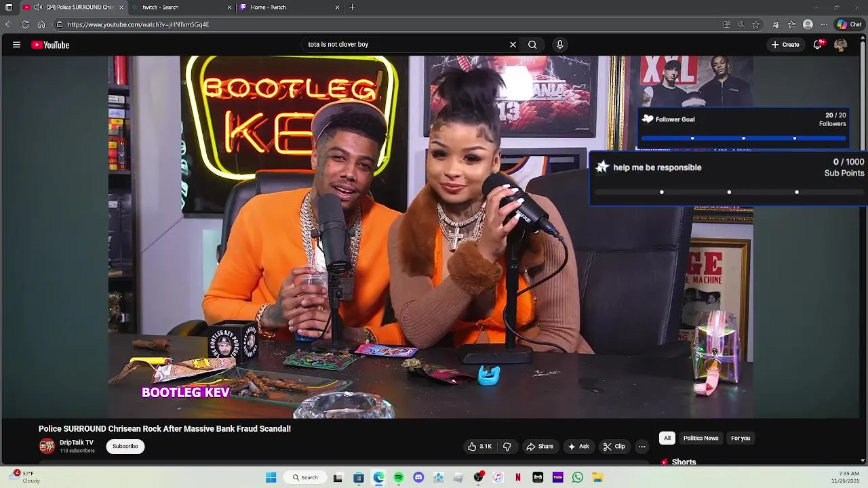Open a new browser tab
This screenshot has height=488, width=868.
352,7
